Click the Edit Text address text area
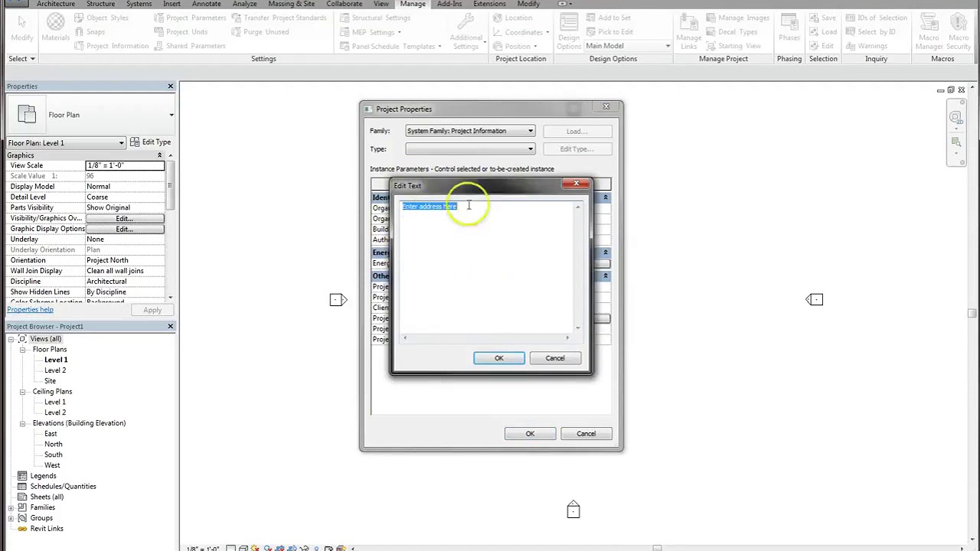 pos(487,267)
